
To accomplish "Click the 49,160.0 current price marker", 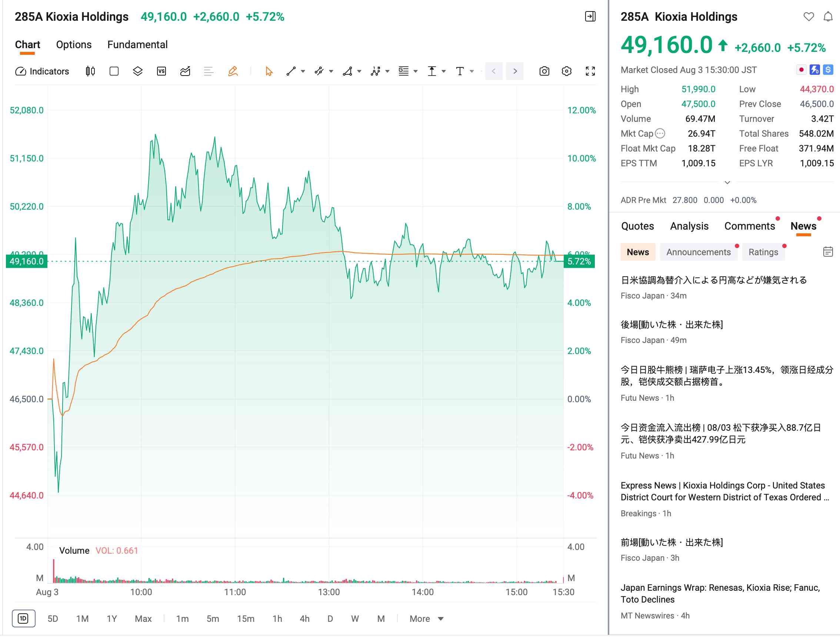I will tap(27, 261).
